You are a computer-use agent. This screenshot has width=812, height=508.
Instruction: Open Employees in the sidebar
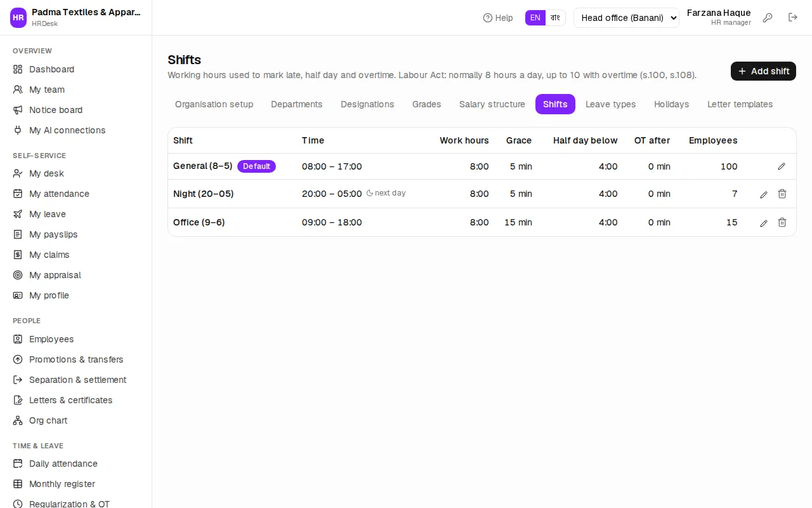[x=76, y=339]
